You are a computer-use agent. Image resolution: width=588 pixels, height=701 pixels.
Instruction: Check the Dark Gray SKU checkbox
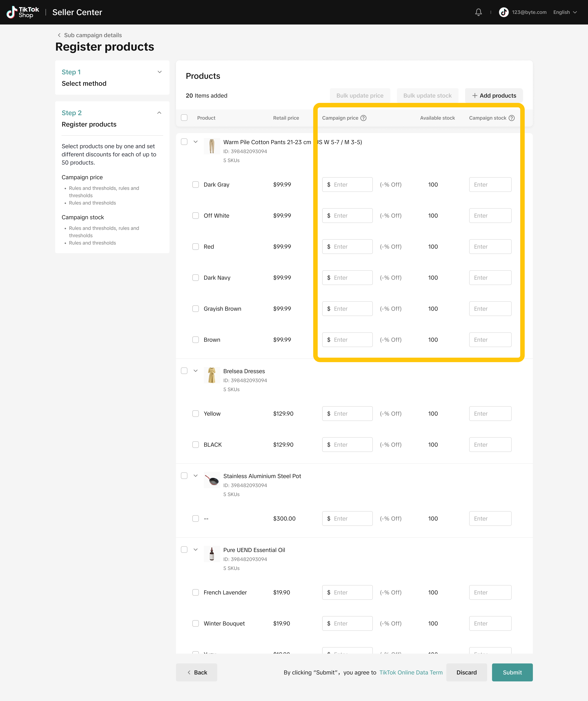coord(195,185)
